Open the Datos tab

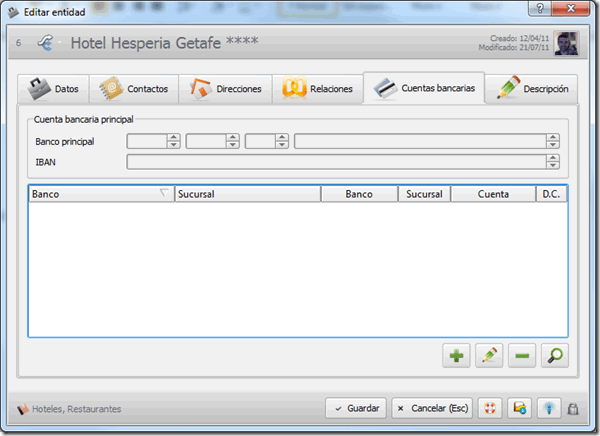tap(53, 89)
